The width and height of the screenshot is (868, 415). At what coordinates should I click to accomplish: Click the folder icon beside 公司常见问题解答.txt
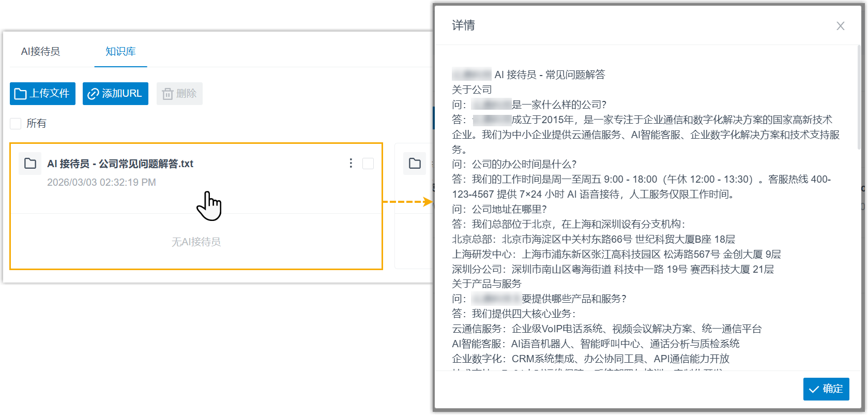pyautogui.click(x=31, y=164)
